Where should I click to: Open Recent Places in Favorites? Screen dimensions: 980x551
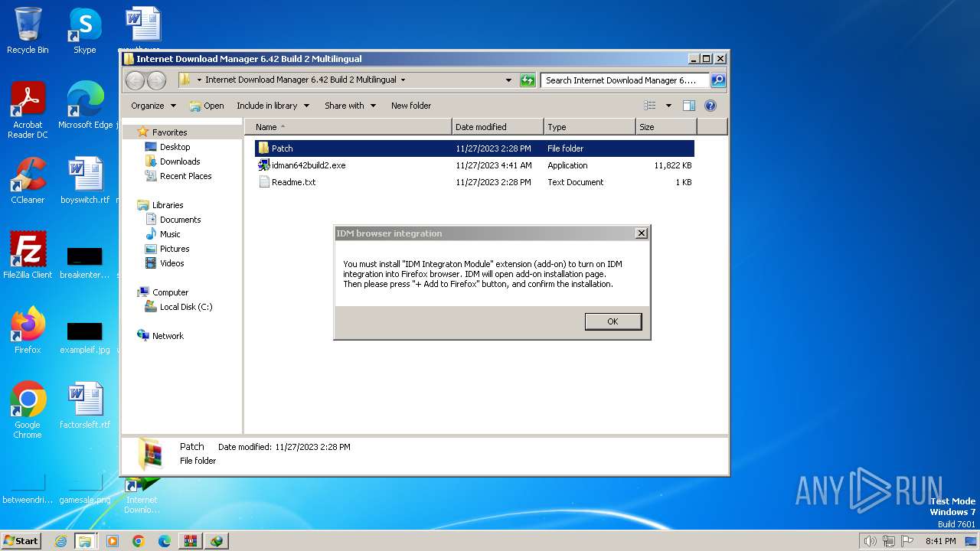point(185,176)
